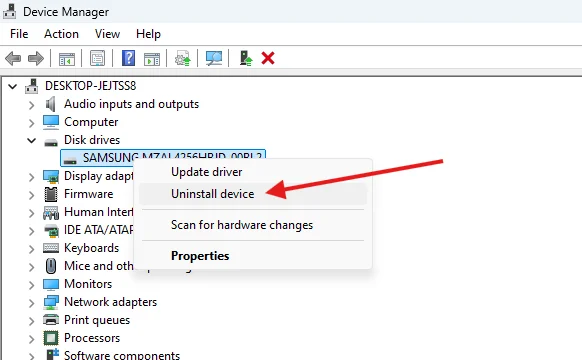
Task: Click the Forward arrow toolbar icon
Action: 36,58
